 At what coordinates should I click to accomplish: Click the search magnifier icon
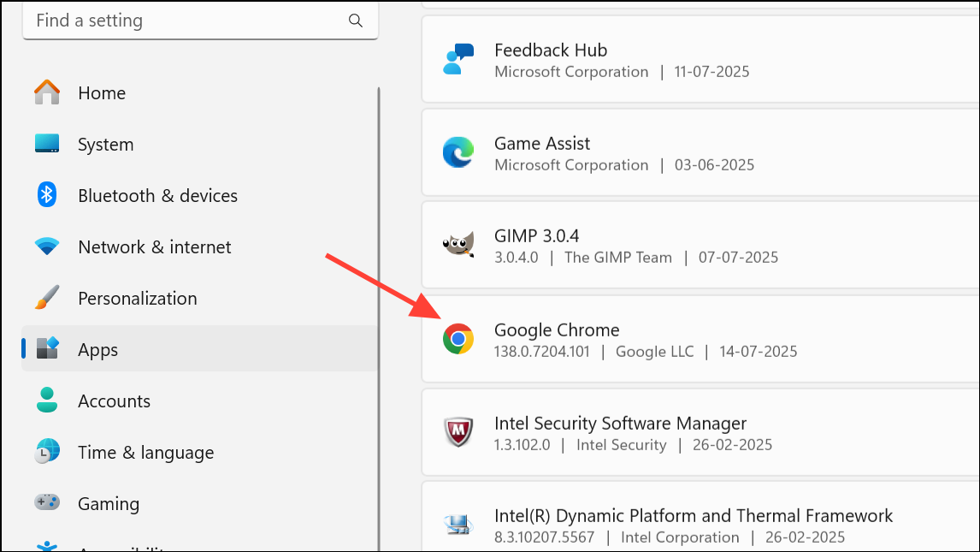pyautogui.click(x=356, y=21)
